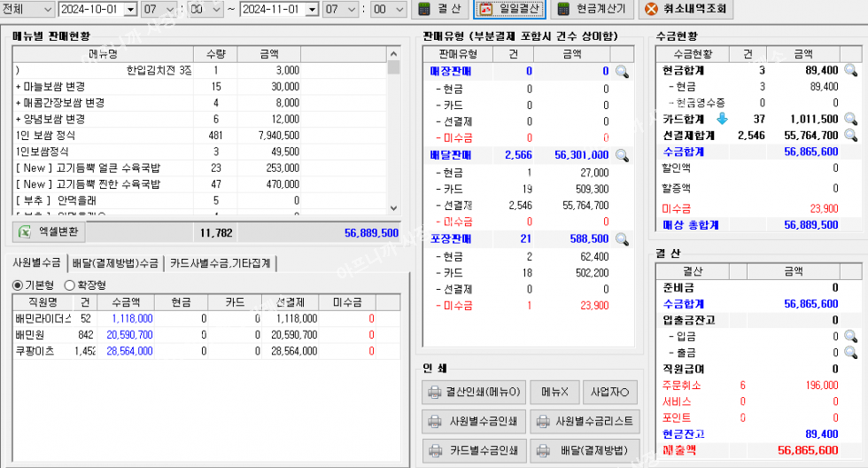Click magnifier icon beside 배달판매 row

[x=622, y=156]
